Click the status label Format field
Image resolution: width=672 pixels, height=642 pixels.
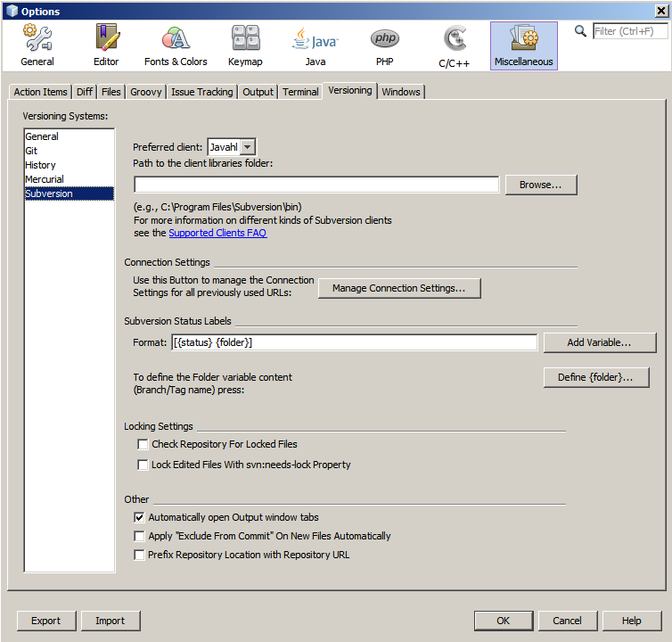(354, 342)
